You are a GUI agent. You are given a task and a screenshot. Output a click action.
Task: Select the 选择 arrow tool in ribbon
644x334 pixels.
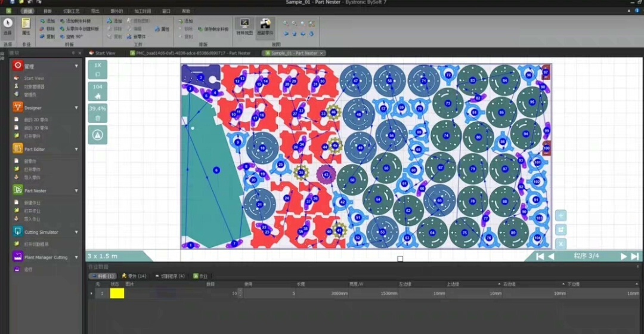click(x=8, y=24)
